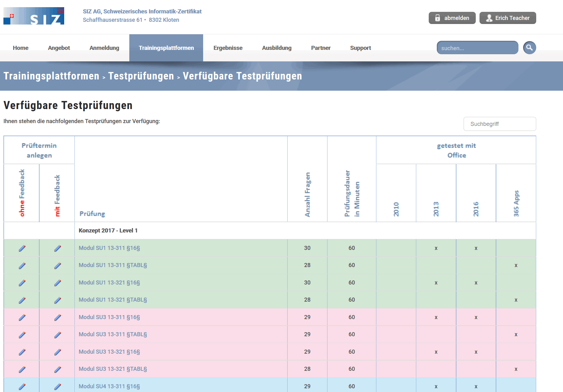Click the Prüfung column header
The width and height of the screenshot is (563, 392).
point(92,214)
